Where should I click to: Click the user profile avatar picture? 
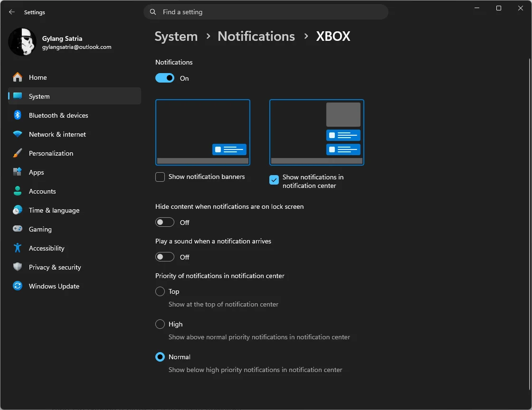pos(22,42)
